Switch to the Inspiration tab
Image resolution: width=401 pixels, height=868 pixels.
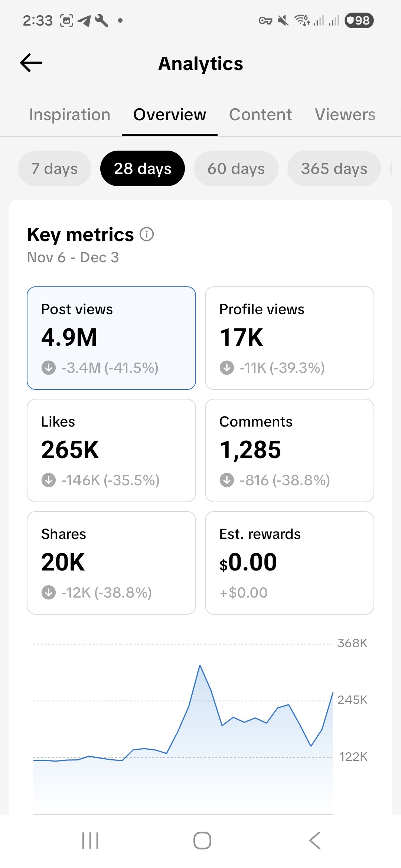(70, 115)
